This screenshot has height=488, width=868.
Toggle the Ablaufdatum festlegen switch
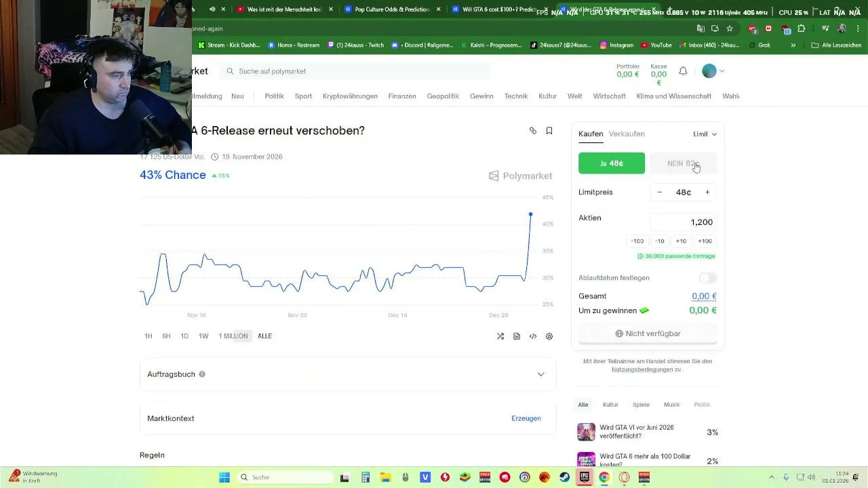pyautogui.click(x=708, y=278)
